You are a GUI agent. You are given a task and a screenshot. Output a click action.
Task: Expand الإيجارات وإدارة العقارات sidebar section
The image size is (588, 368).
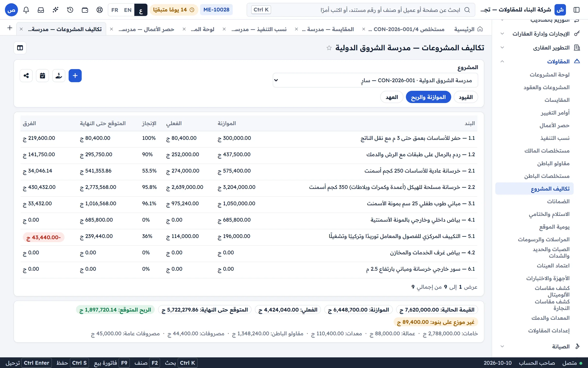coord(539,34)
